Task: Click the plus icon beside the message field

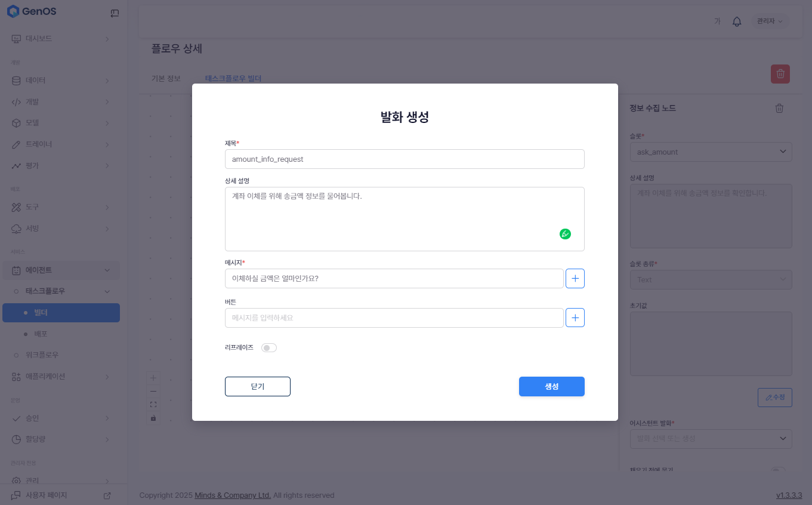Action: pyautogui.click(x=575, y=278)
